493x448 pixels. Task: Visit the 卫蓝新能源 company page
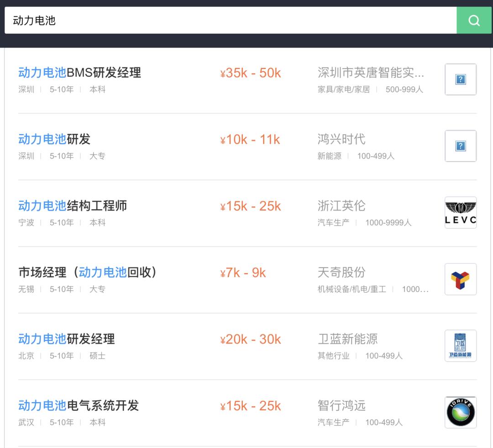coord(347,339)
